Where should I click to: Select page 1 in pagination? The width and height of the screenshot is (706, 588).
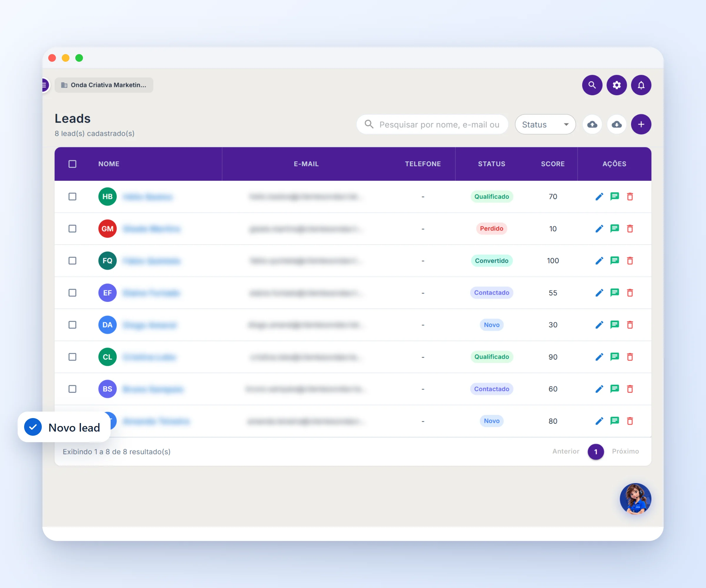pyautogui.click(x=596, y=452)
